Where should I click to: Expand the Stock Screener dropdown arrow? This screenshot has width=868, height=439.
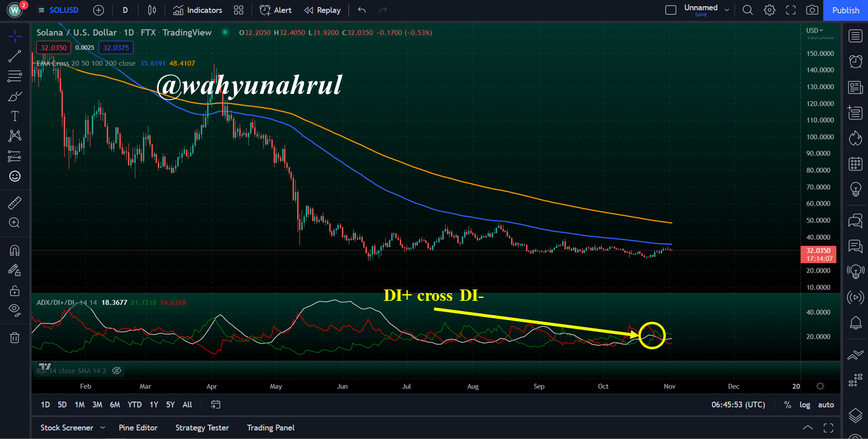click(102, 428)
